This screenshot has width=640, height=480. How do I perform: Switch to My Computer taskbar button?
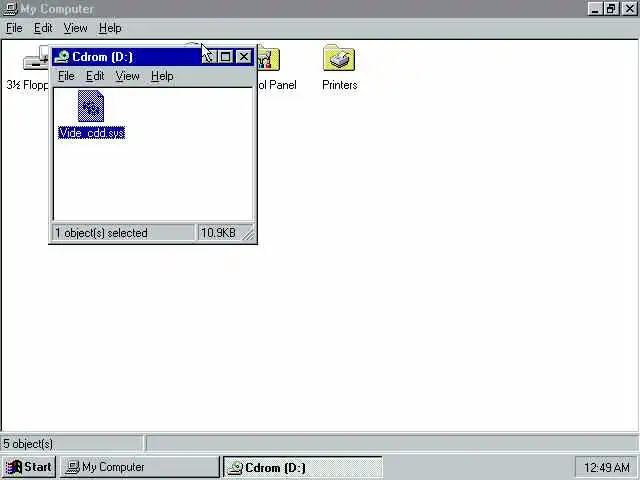point(140,467)
